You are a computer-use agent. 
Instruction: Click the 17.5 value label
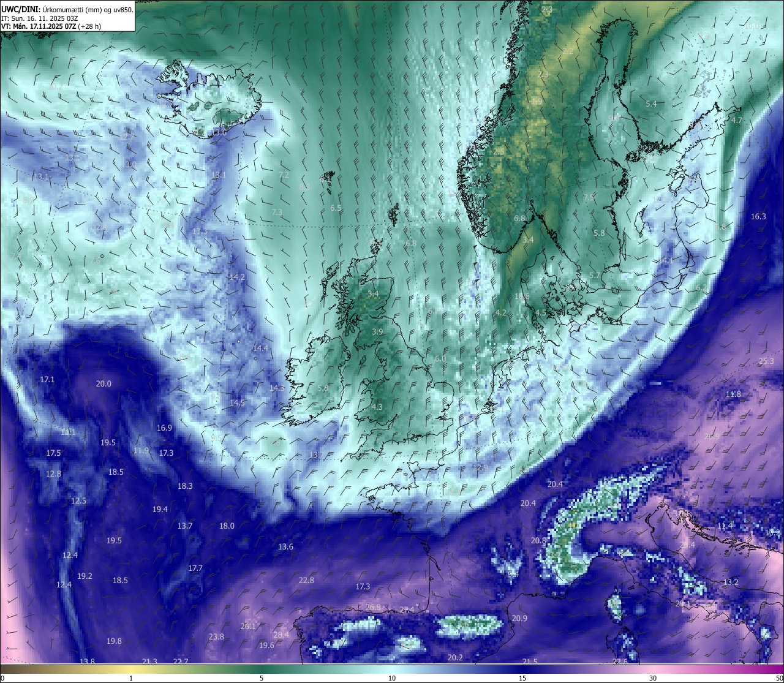click(x=53, y=453)
